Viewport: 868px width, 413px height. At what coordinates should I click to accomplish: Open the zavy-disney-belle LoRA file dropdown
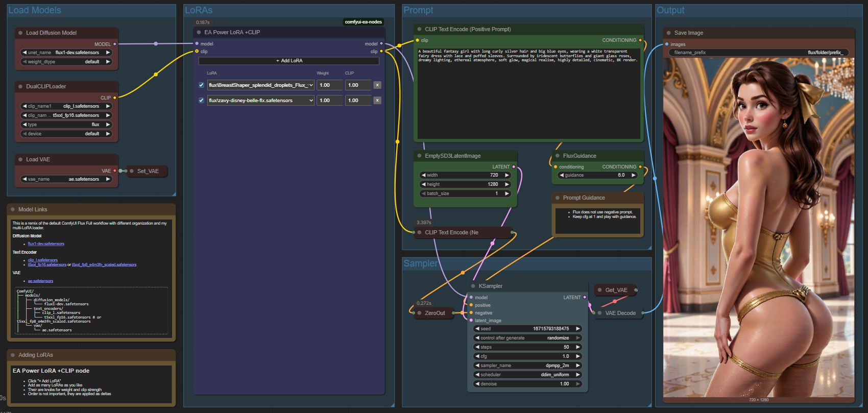pos(260,101)
